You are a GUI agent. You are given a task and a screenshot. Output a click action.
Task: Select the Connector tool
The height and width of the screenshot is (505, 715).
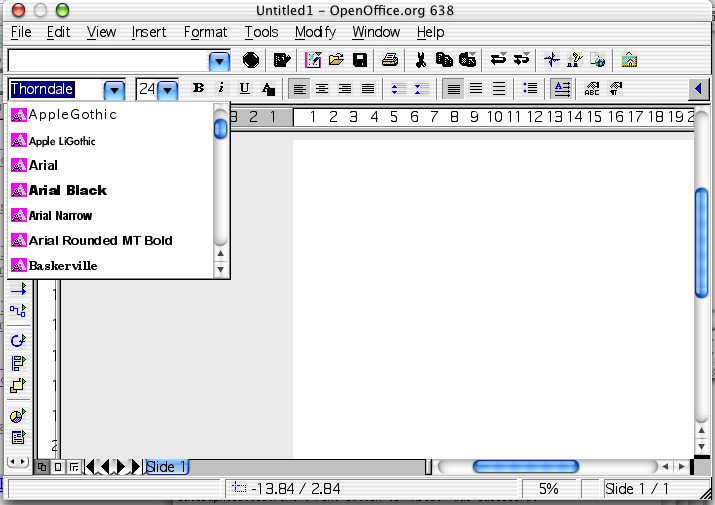pos(18,311)
